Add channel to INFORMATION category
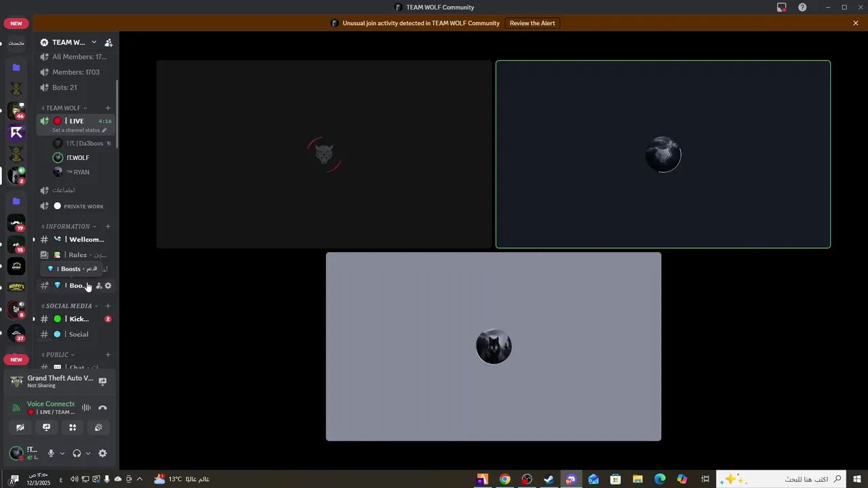868x488 pixels. pos(108,226)
